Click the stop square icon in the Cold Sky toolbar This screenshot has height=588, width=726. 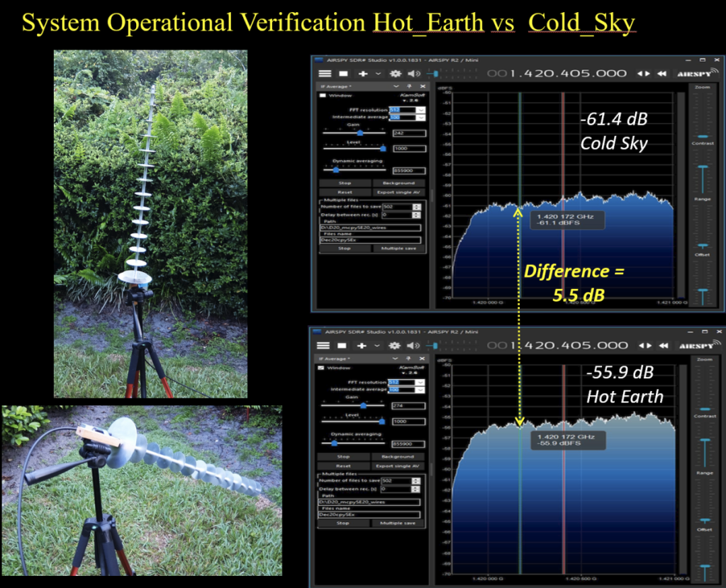(x=342, y=73)
